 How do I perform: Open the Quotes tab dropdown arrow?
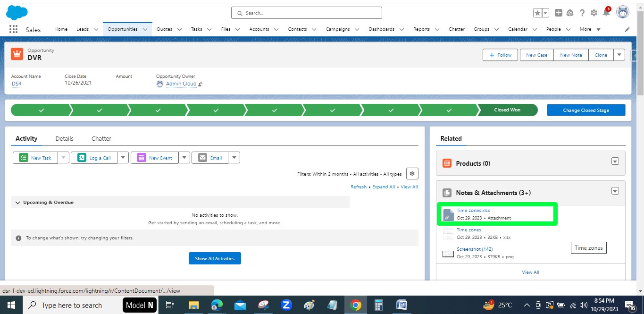180,29
